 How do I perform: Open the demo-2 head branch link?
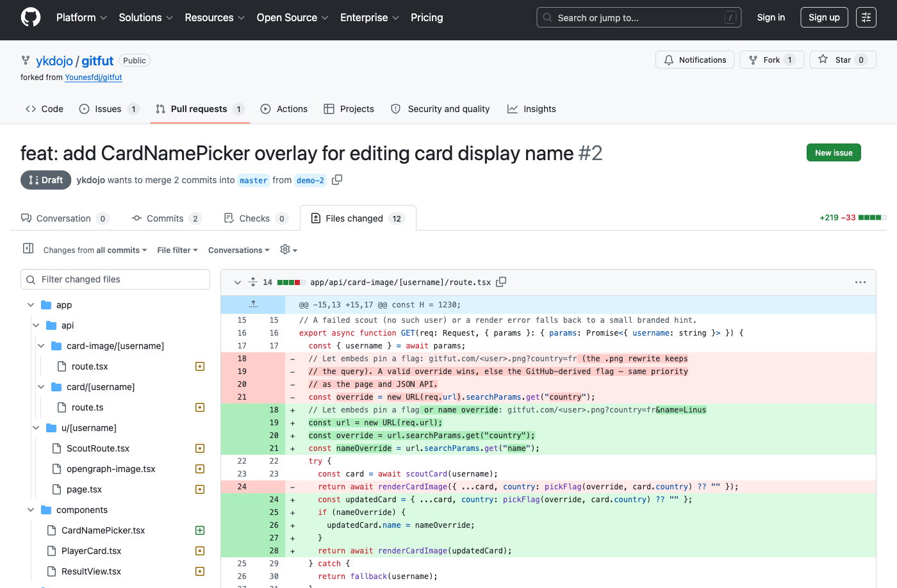click(x=310, y=181)
